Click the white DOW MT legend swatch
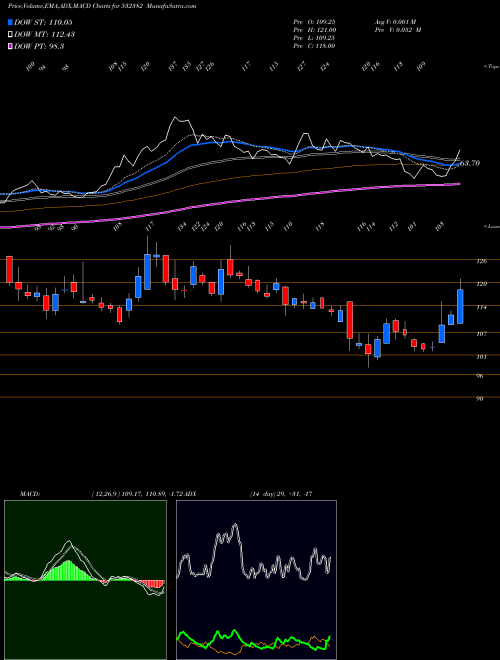Viewport: 500px width, 660px height. point(11,34)
